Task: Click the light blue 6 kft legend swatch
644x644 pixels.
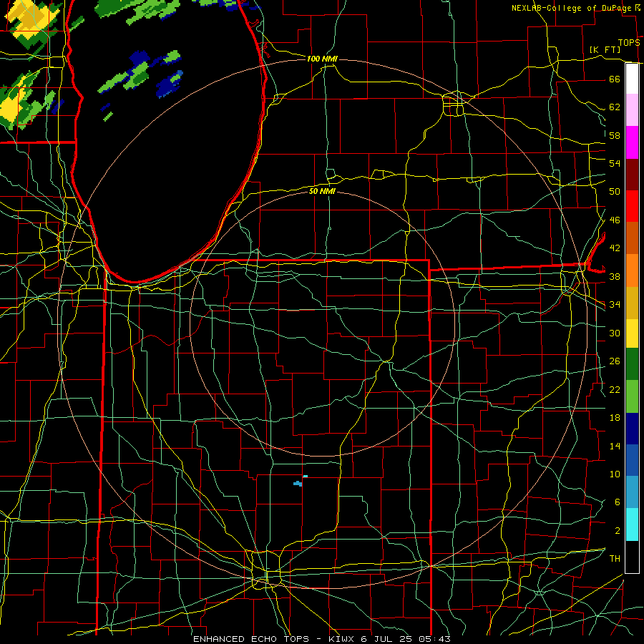Action: click(632, 492)
